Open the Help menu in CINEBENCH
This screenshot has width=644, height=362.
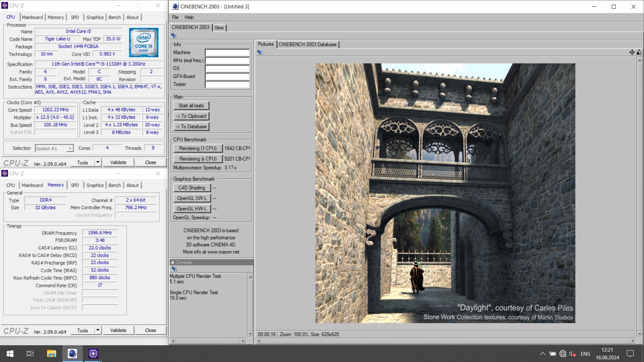[189, 17]
